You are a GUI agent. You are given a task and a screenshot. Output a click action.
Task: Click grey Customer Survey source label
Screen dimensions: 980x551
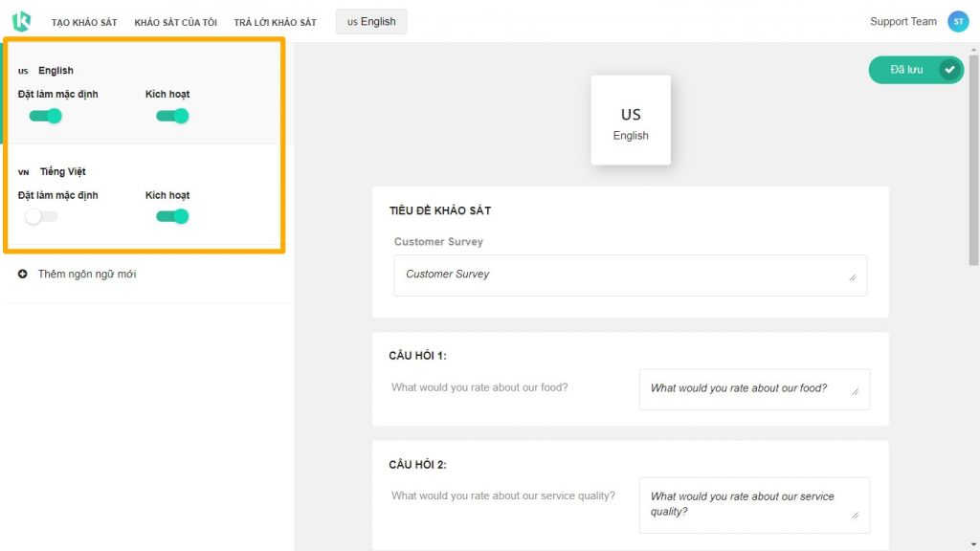[x=438, y=242]
